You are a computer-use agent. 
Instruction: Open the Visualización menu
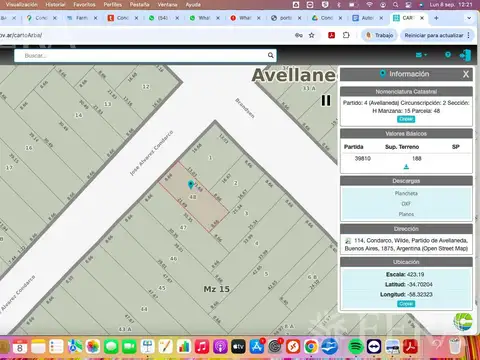pyautogui.click(x=21, y=5)
